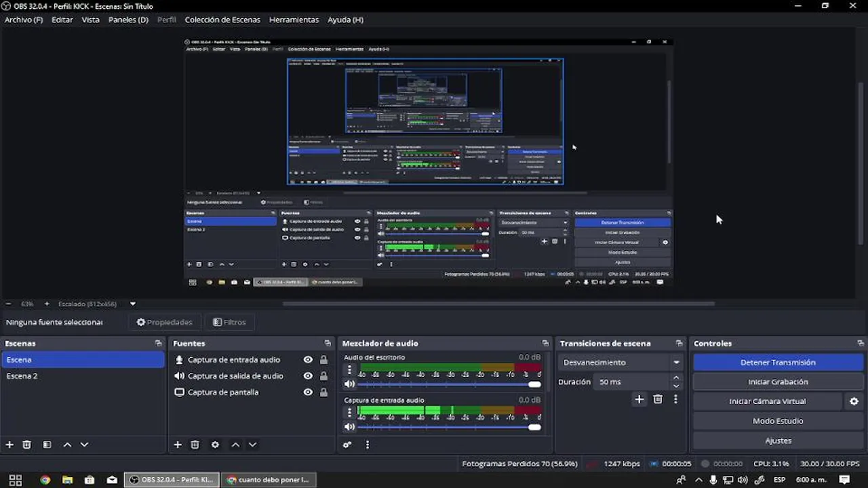Undock the Controles panel

tap(861, 344)
